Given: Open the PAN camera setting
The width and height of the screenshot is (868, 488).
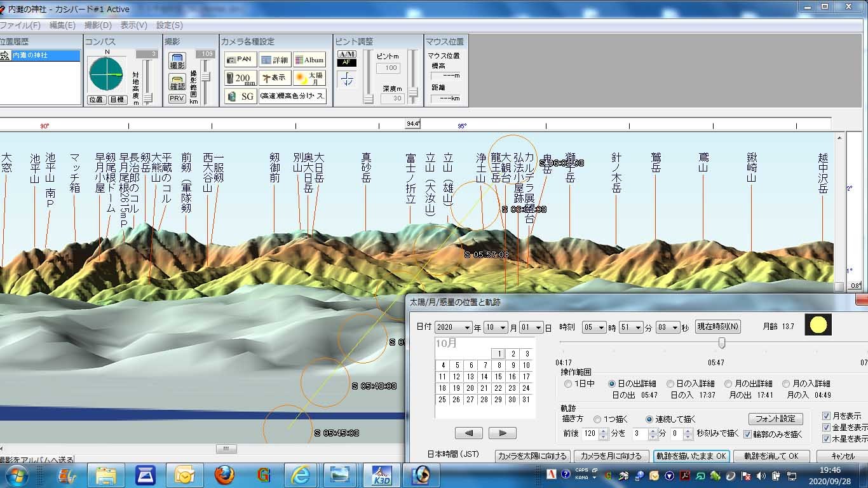Looking at the screenshot, I should pos(240,60).
